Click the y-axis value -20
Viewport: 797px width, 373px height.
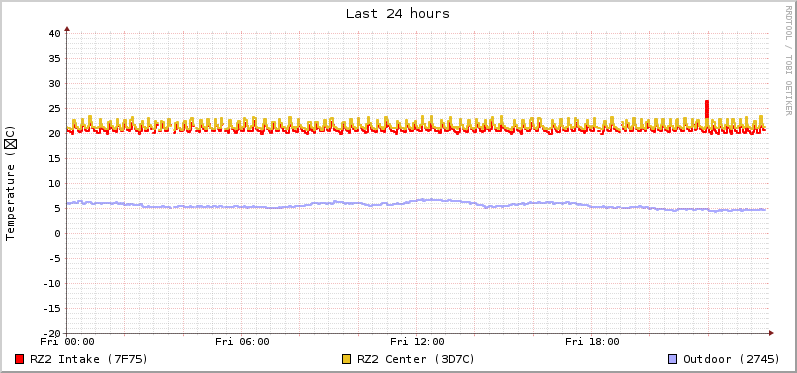point(51,333)
